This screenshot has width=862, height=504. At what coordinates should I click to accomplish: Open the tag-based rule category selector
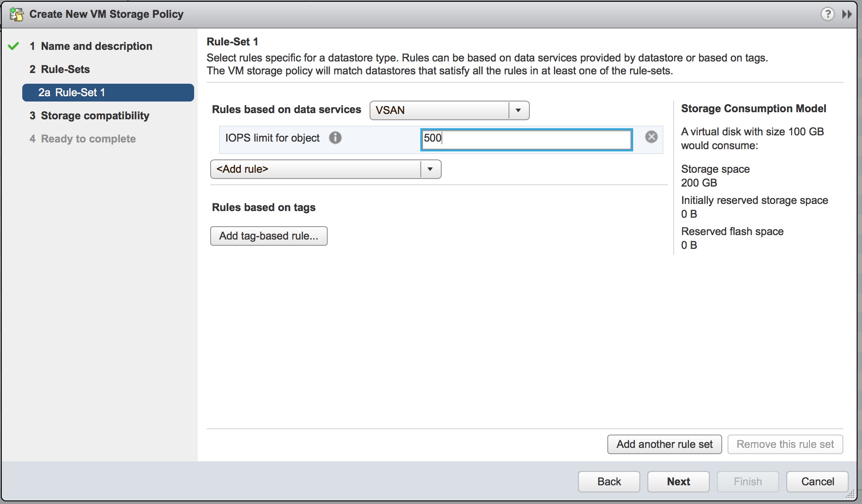pos(269,235)
